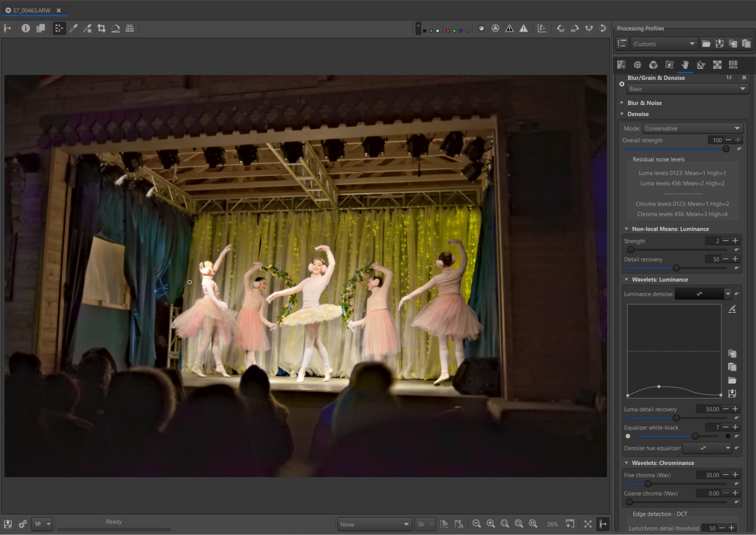Toggle red channel preview
Image resolution: width=756 pixels, height=535 pixels.
448,31
